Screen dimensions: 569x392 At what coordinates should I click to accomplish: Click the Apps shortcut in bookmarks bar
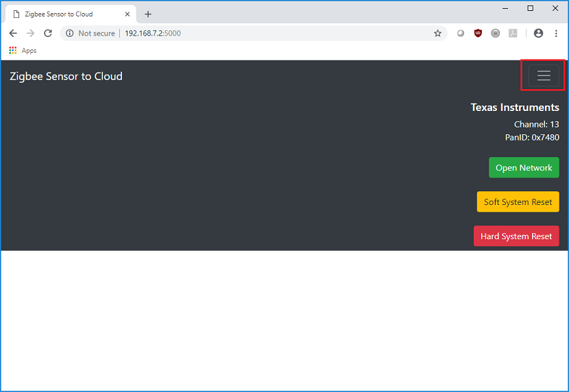tap(23, 51)
